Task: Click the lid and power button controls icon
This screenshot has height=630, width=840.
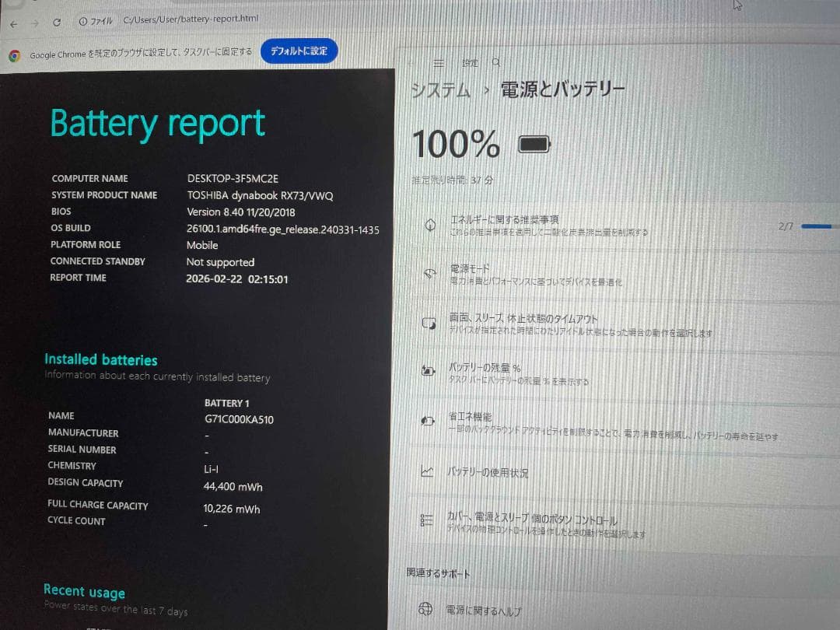Action: point(426,520)
